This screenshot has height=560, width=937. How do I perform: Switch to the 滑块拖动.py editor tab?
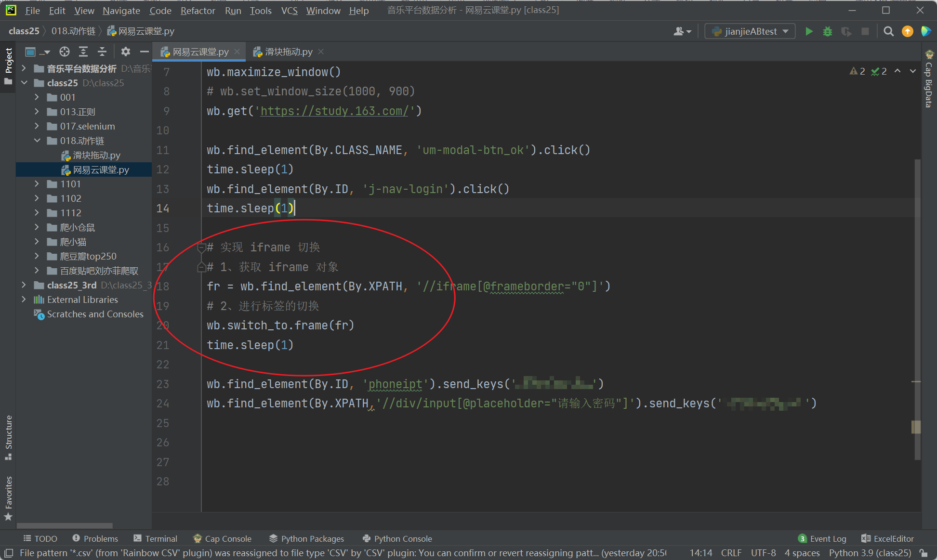point(288,52)
